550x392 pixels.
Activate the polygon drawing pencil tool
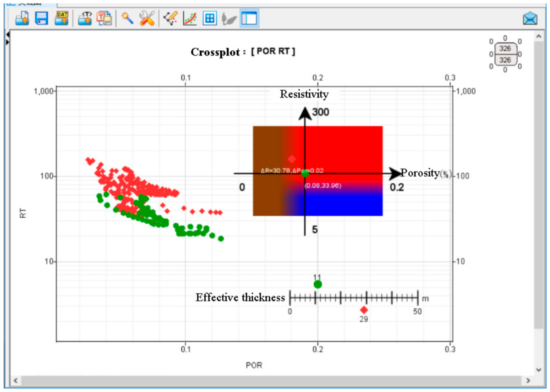click(x=171, y=18)
